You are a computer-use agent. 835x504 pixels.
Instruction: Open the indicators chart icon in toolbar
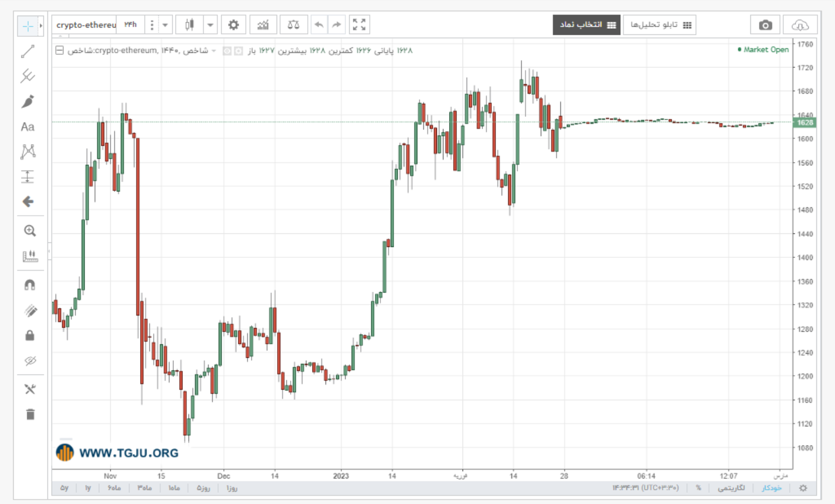[263, 25]
